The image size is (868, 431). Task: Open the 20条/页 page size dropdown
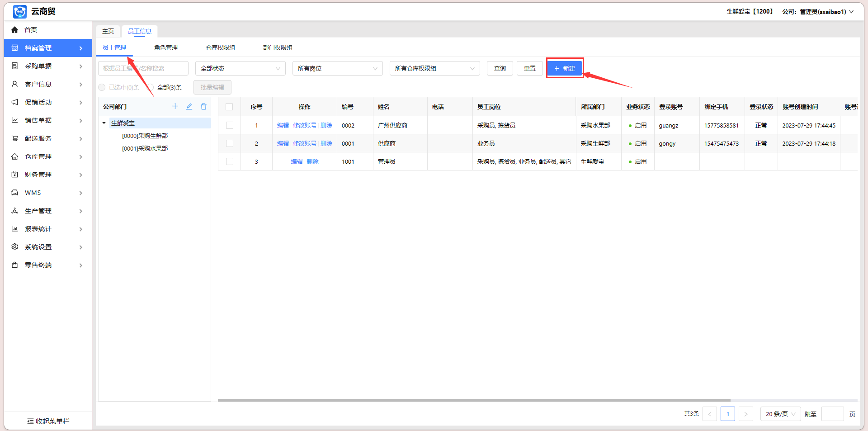[781, 414]
